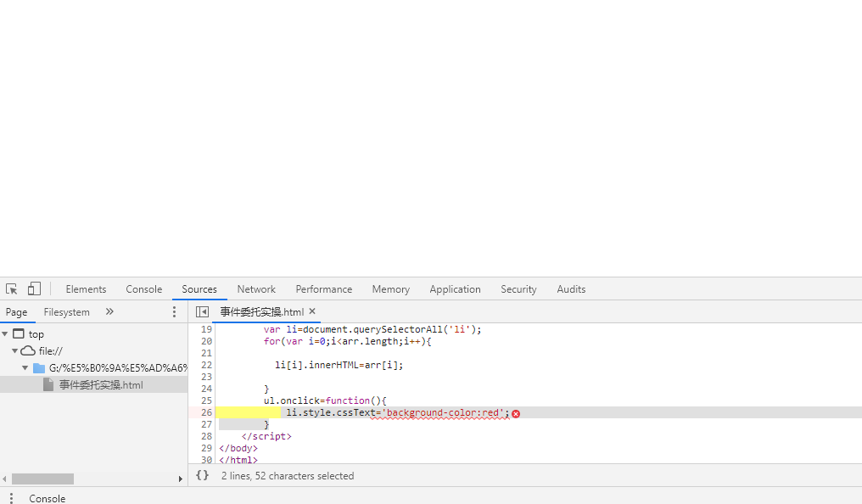Click the </script> closing tag line
Screen dimensions: 862x504
click(x=266, y=436)
